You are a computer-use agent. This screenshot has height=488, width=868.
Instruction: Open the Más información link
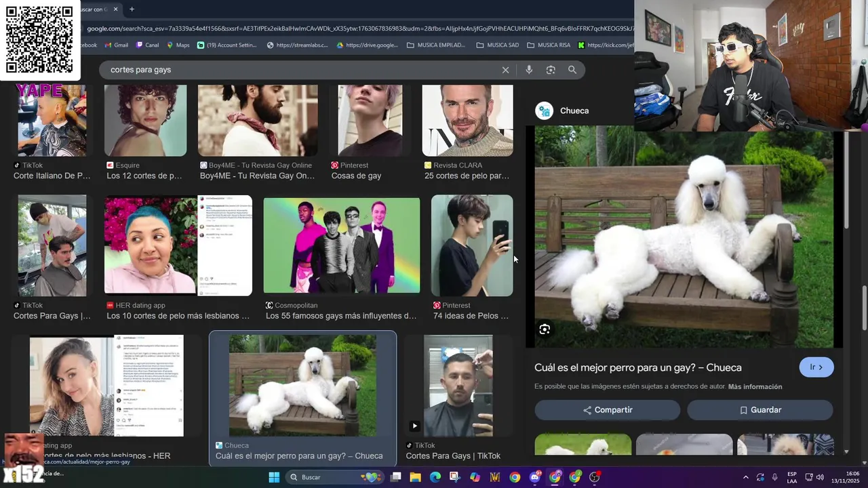pyautogui.click(x=755, y=387)
